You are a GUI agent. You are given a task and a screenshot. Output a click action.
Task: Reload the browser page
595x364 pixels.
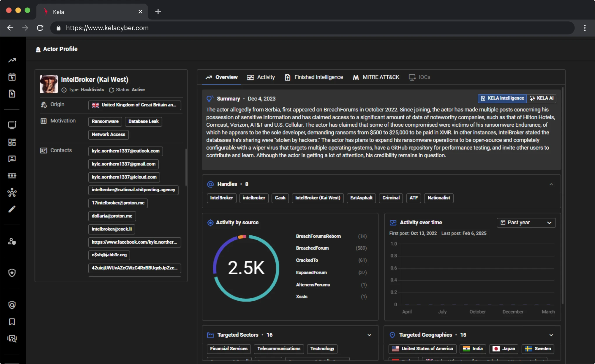pos(40,28)
